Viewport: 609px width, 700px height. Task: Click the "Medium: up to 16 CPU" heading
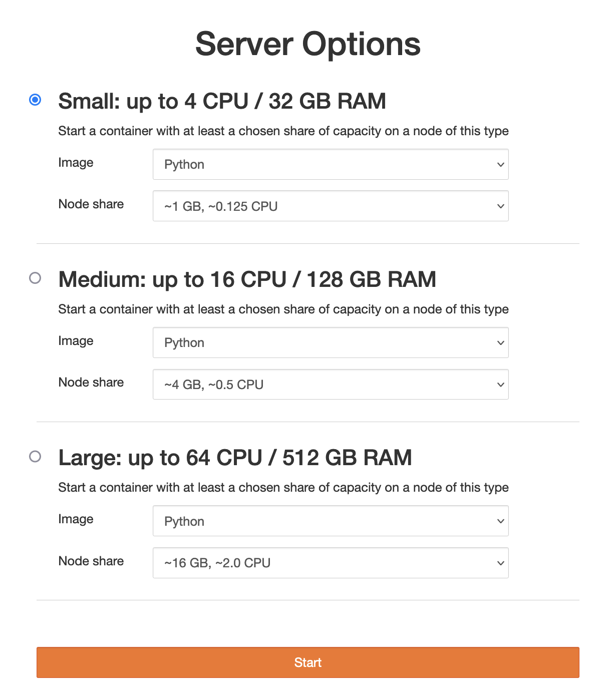point(247,279)
